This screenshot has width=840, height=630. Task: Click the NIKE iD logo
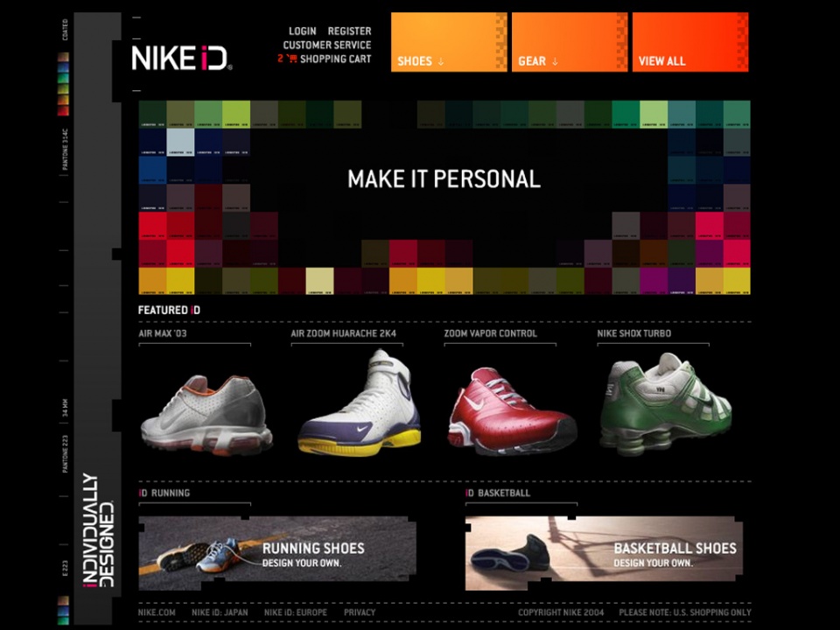point(182,59)
